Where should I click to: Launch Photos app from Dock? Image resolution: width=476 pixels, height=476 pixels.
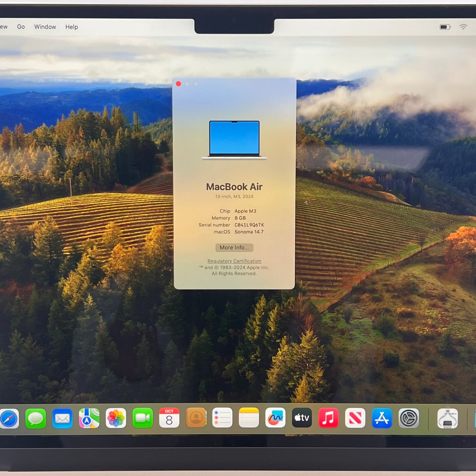pyautogui.click(x=116, y=418)
